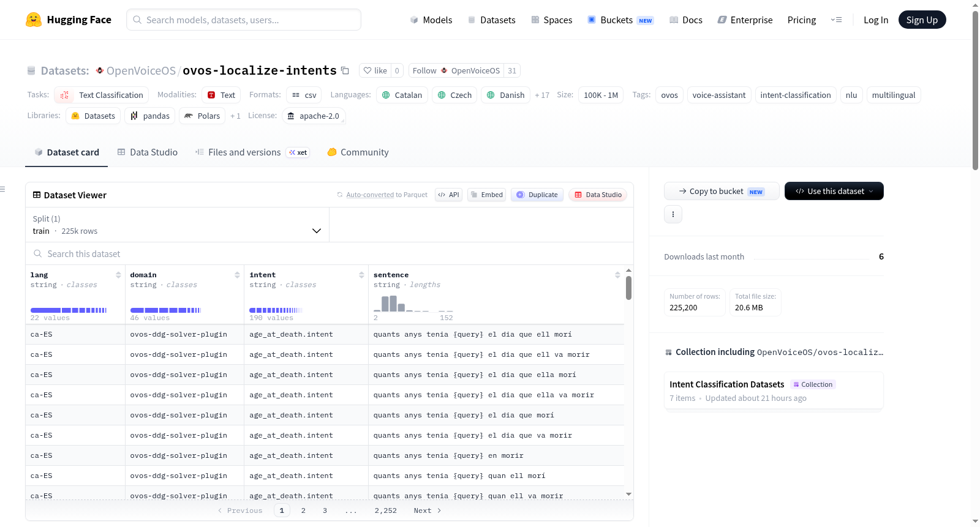980x527 pixels.
Task: Click the Embed button
Action: pos(486,195)
